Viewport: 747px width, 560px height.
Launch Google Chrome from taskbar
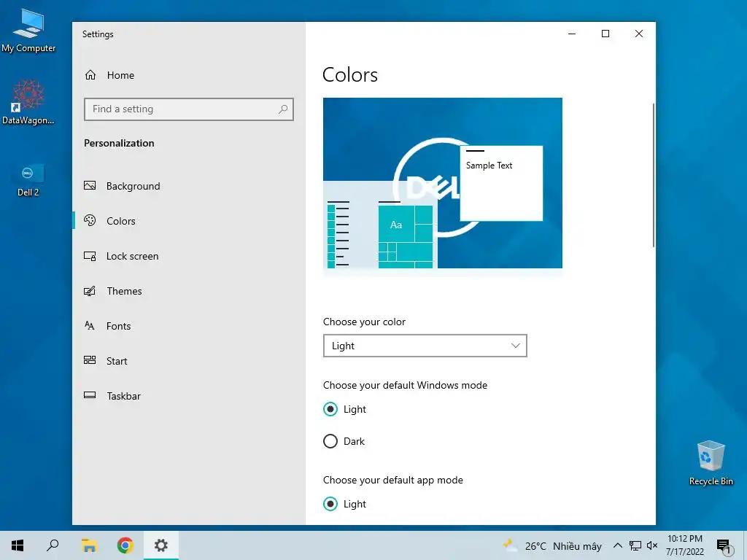coord(125,545)
